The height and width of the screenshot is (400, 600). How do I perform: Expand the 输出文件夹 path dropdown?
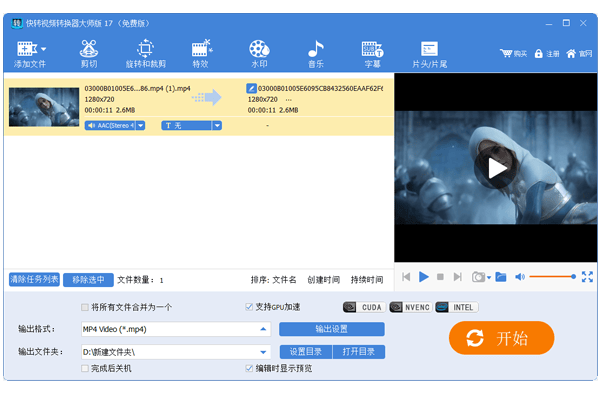(x=264, y=352)
